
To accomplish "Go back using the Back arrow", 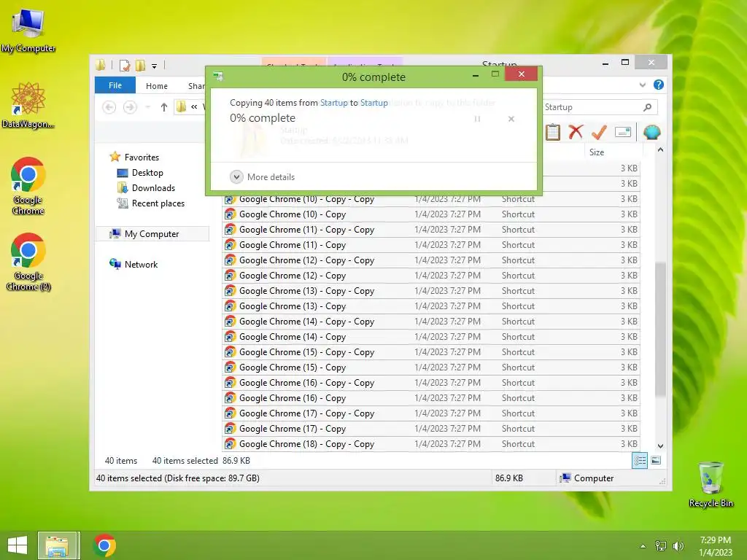I will (109, 107).
